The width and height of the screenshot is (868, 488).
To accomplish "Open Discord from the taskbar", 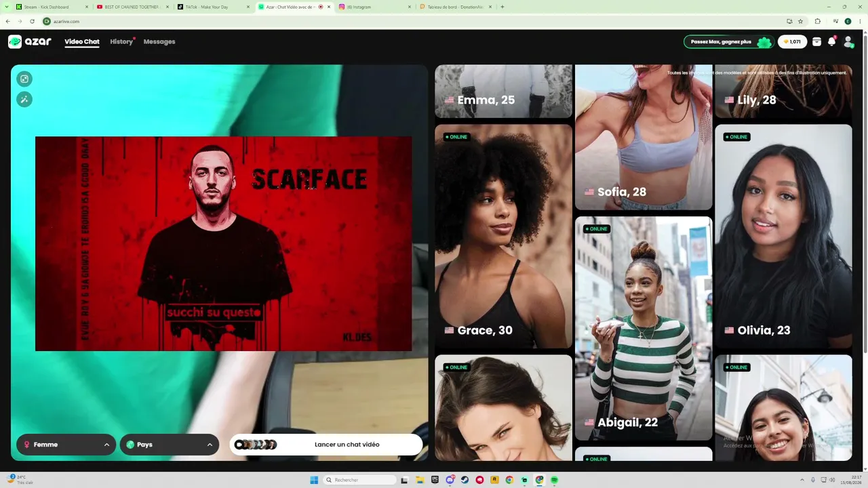I will click(450, 480).
